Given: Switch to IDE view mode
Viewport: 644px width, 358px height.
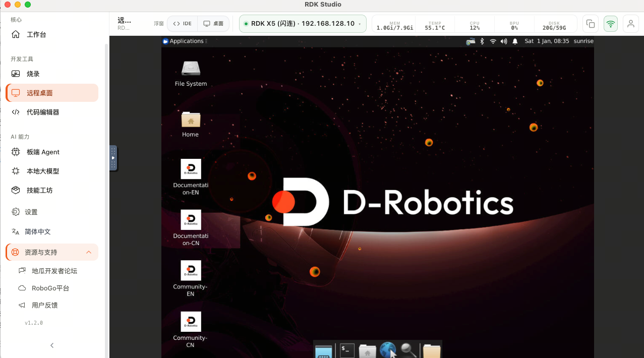Looking at the screenshot, I should [x=182, y=24].
